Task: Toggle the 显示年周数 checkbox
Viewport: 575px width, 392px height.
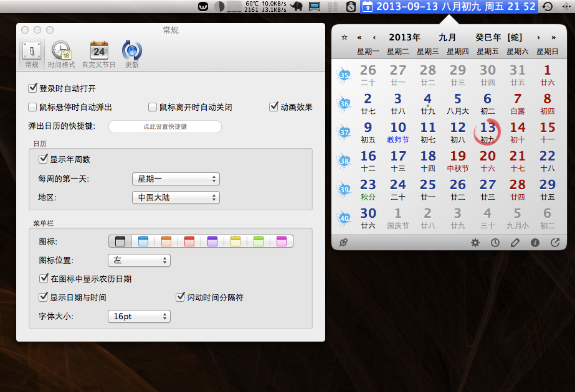Action: 43,159
